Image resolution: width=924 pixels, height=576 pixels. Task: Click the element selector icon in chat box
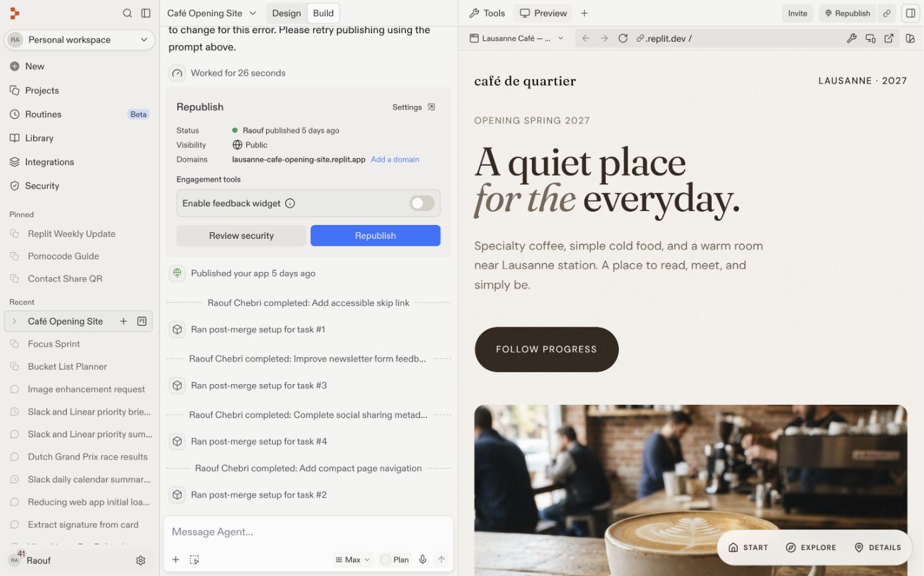(x=194, y=559)
